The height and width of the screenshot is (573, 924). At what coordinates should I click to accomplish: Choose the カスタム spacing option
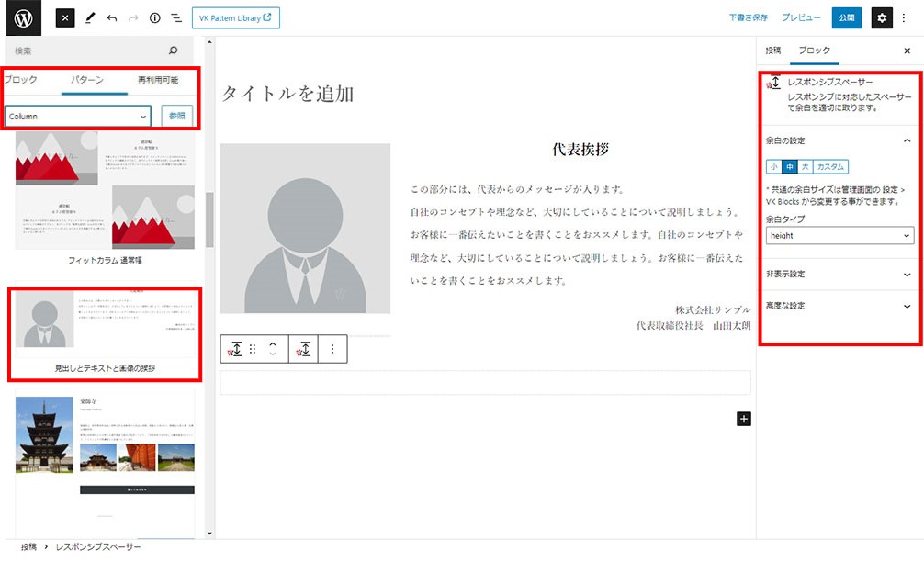coord(831,167)
